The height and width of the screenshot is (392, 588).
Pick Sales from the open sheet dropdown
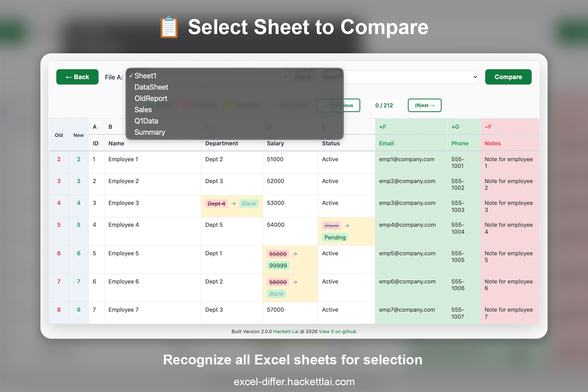(x=143, y=109)
